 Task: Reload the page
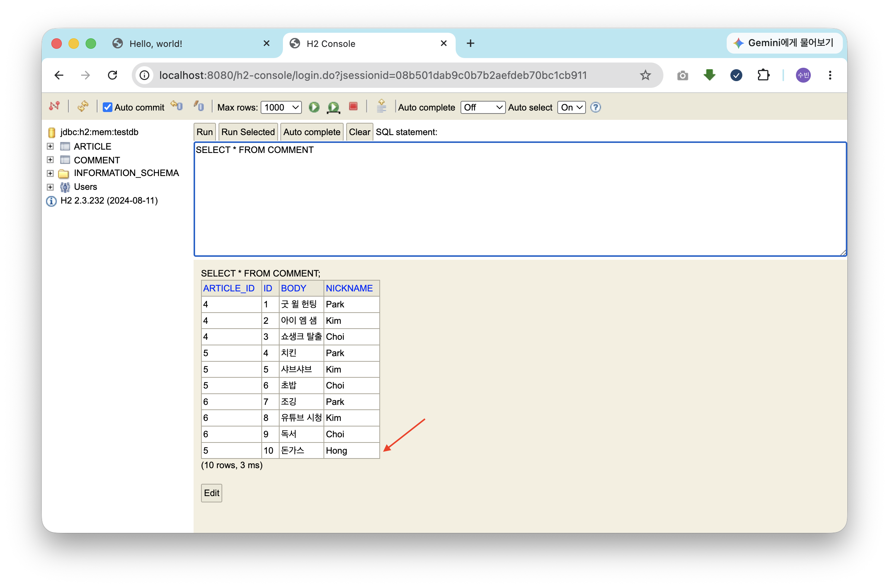click(112, 76)
